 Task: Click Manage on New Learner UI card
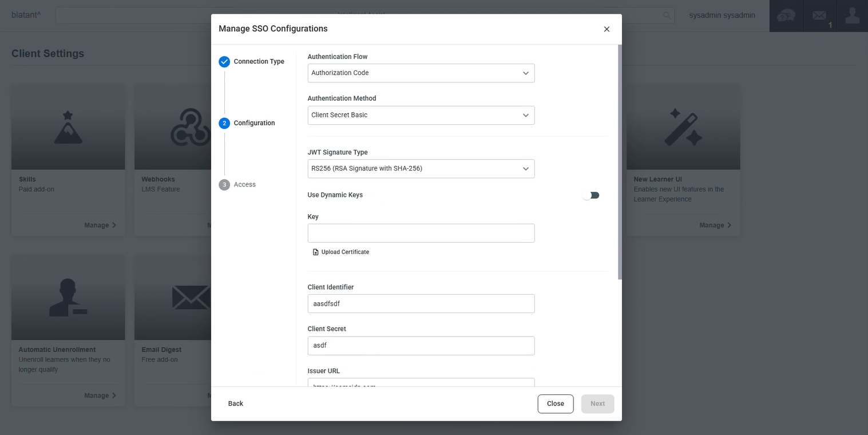pos(715,226)
